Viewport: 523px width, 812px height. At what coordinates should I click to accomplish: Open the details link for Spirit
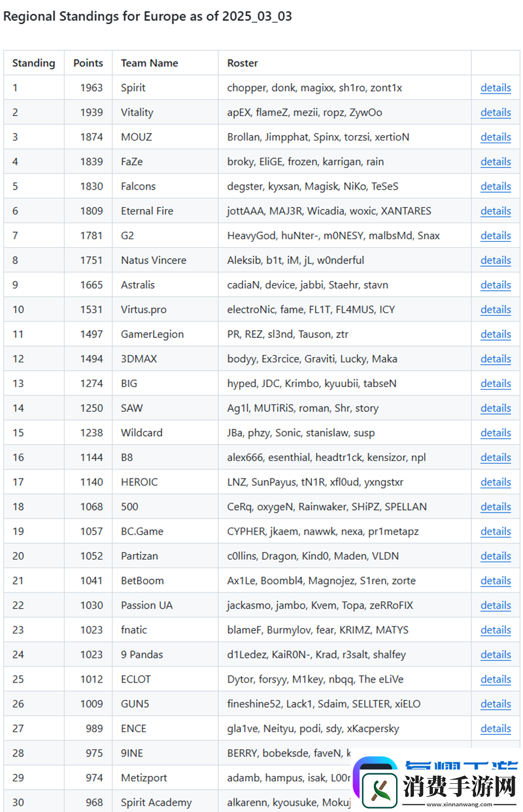click(x=496, y=88)
